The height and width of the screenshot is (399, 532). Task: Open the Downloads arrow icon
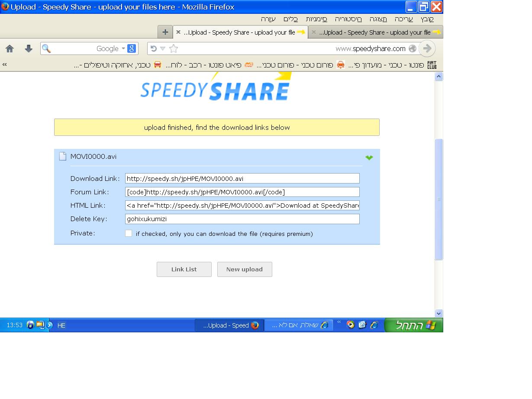pos(29,48)
